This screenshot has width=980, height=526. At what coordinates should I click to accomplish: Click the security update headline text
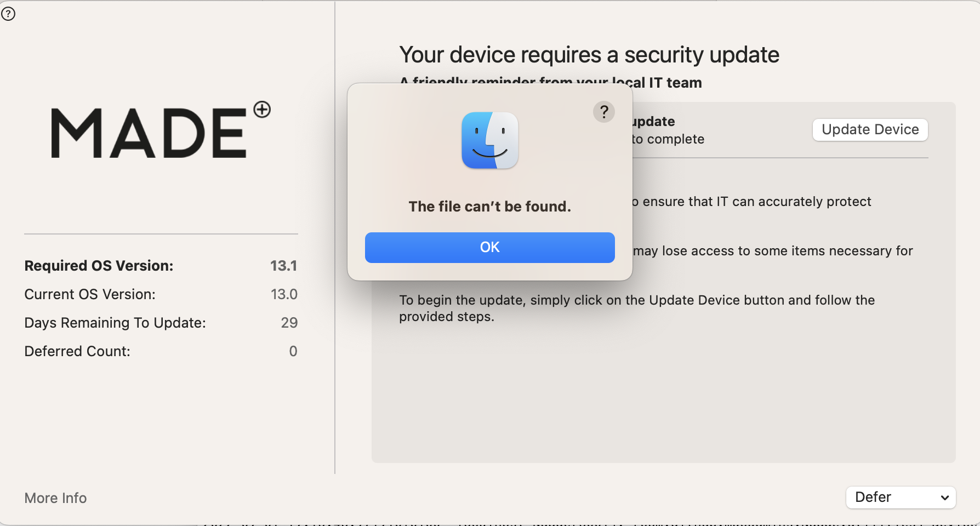tap(589, 54)
